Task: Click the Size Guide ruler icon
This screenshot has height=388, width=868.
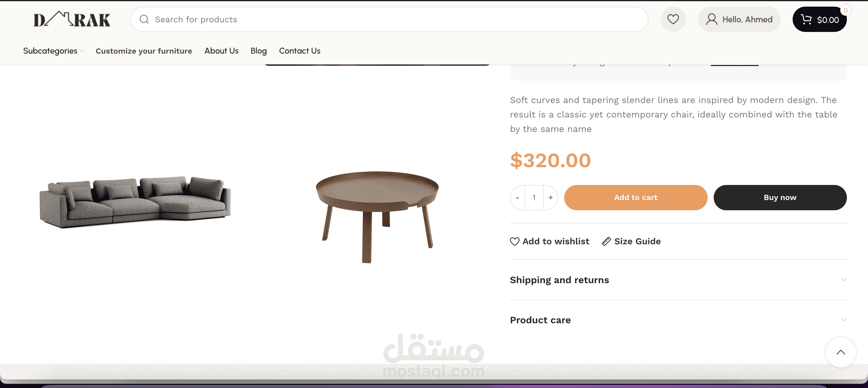Action: coord(606,241)
